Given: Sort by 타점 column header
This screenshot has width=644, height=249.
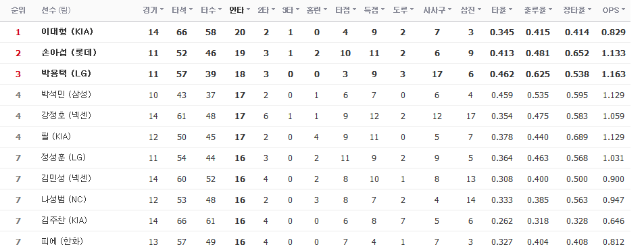Looking at the screenshot, I should click(x=345, y=10).
